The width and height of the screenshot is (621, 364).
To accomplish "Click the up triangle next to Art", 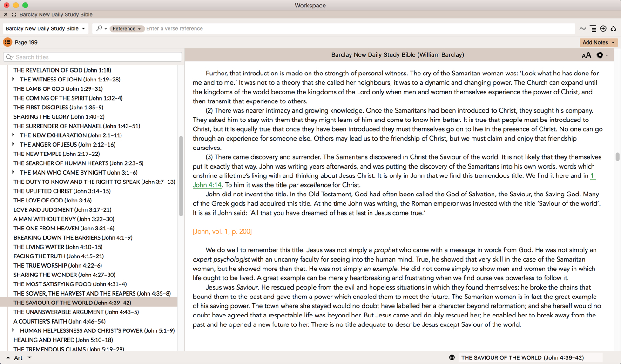I will click(x=8, y=358).
